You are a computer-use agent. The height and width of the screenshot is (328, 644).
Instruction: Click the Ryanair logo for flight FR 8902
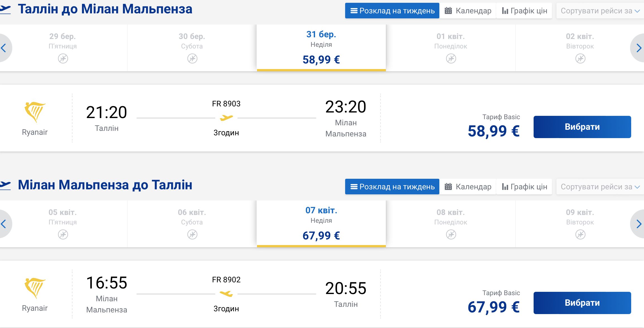(35, 288)
